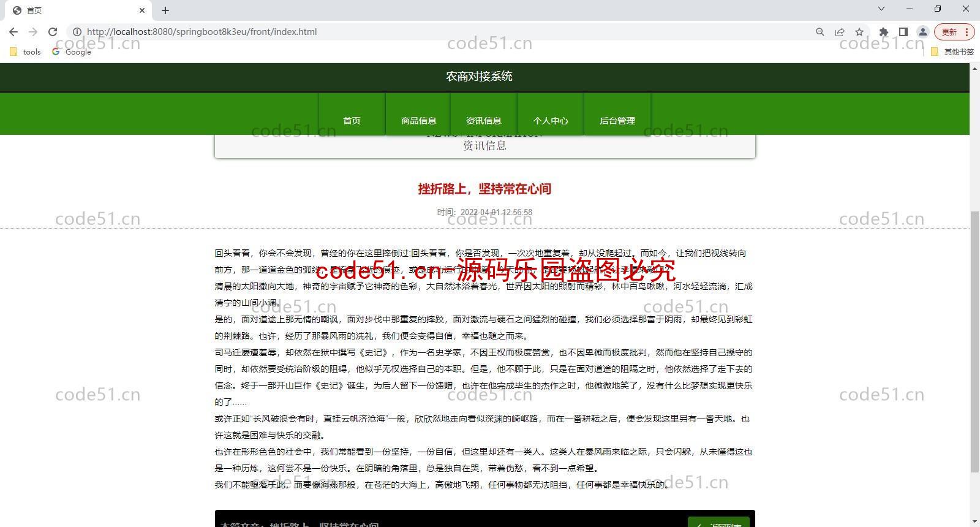Click the article title 挫折路上，坚持常在心间
This screenshot has height=527, width=980.
[484, 189]
